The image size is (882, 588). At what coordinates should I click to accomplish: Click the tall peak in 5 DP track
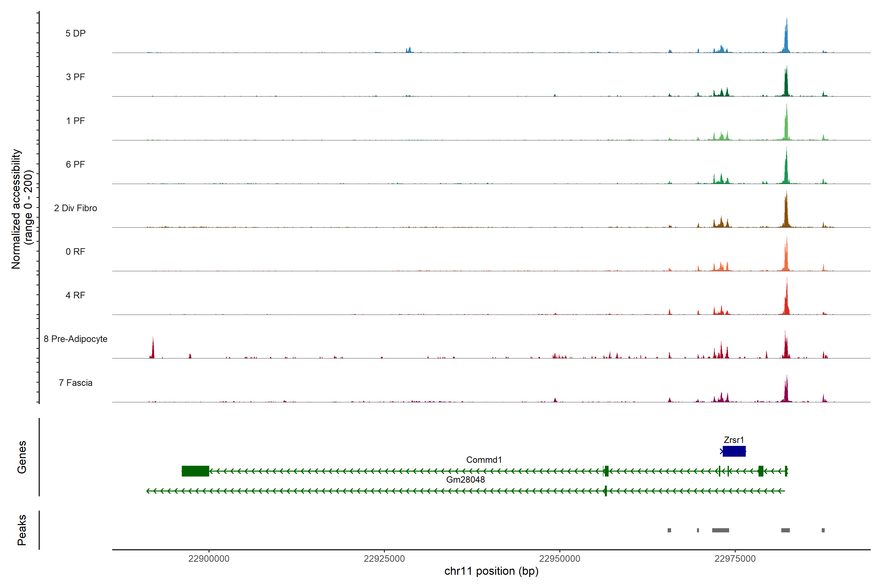tap(786, 39)
